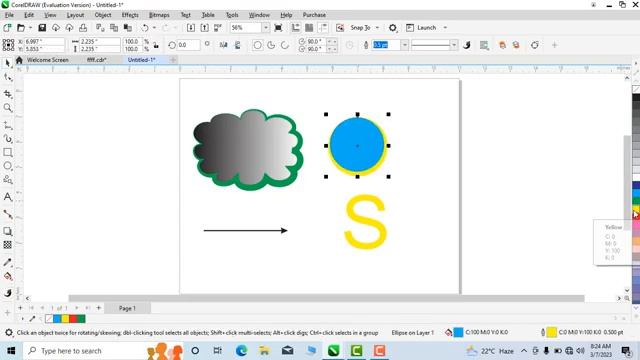Expand the Launch dropdown arrow
640x360 pixels.
(445, 28)
